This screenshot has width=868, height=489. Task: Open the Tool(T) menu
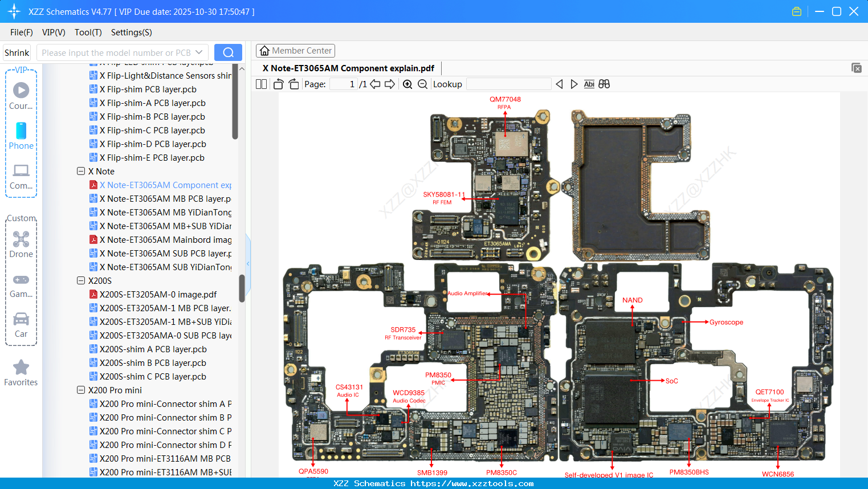(x=88, y=32)
